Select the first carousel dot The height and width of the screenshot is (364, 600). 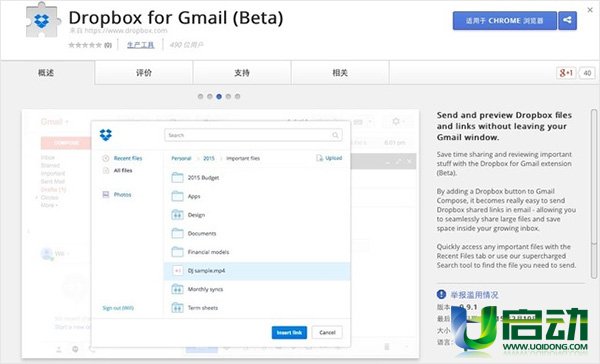pos(201,96)
